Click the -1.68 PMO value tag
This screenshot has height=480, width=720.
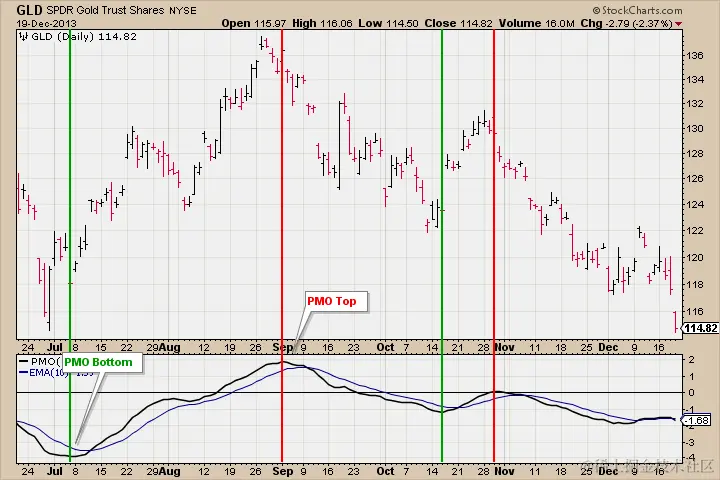click(697, 420)
